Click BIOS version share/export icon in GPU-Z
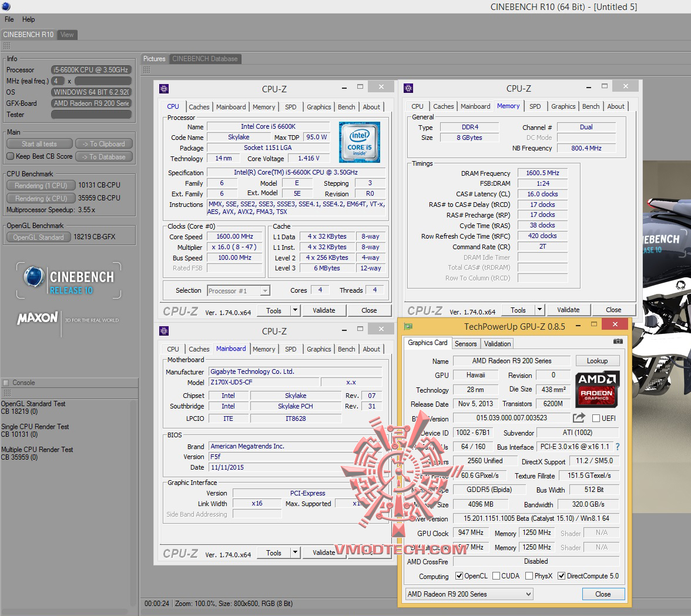 pyautogui.click(x=579, y=417)
